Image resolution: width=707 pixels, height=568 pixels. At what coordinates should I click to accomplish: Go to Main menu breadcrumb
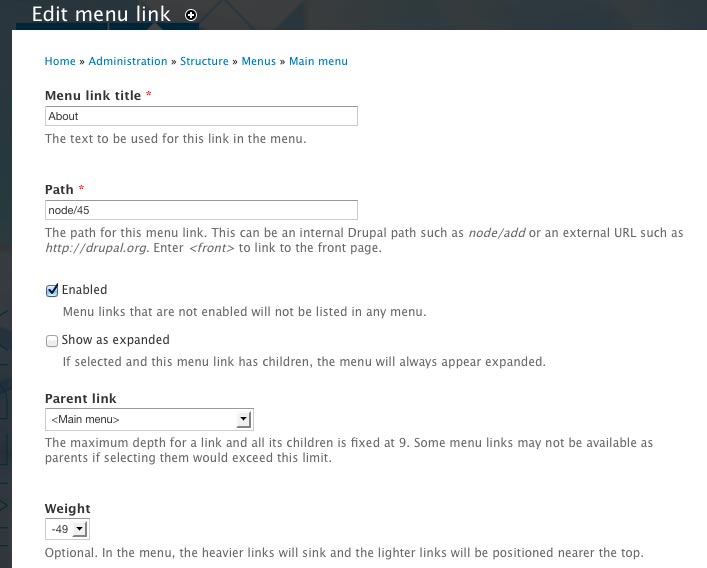(x=318, y=61)
